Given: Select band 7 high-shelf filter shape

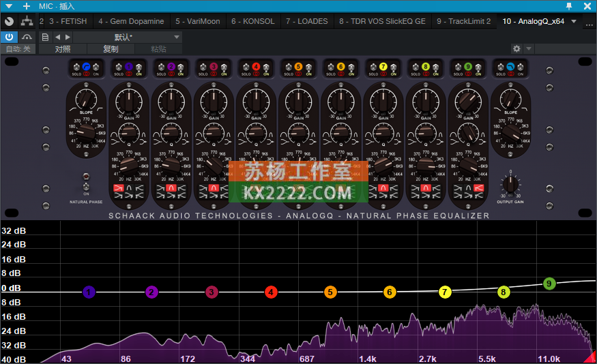Looking at the screenshot, I should (x=394, y=188).
